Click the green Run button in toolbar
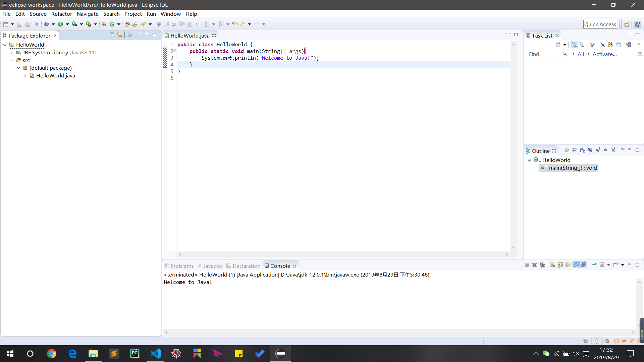 (60, 24)
